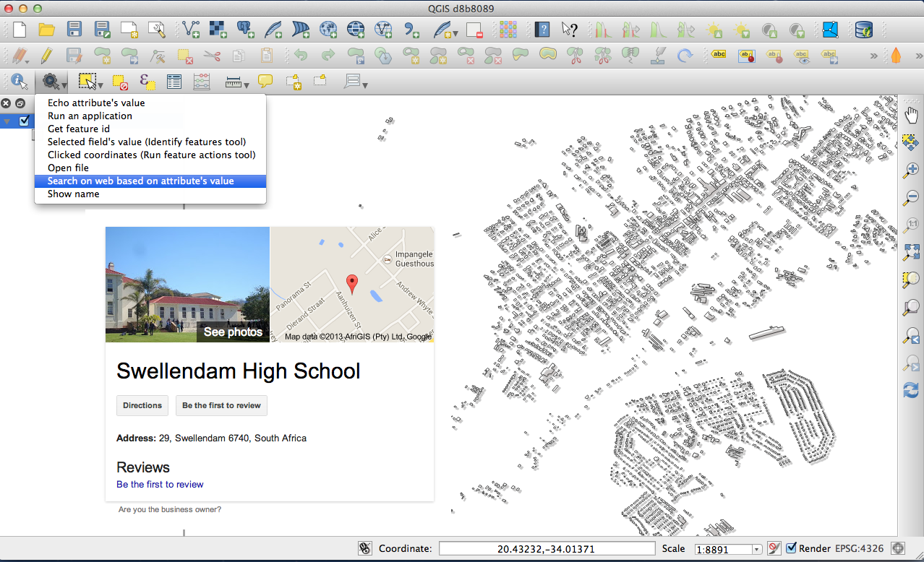Viewport: 924px width, 562px height.
Task: Open the Field Calculator abacus icon
Action: click(202, 82)
